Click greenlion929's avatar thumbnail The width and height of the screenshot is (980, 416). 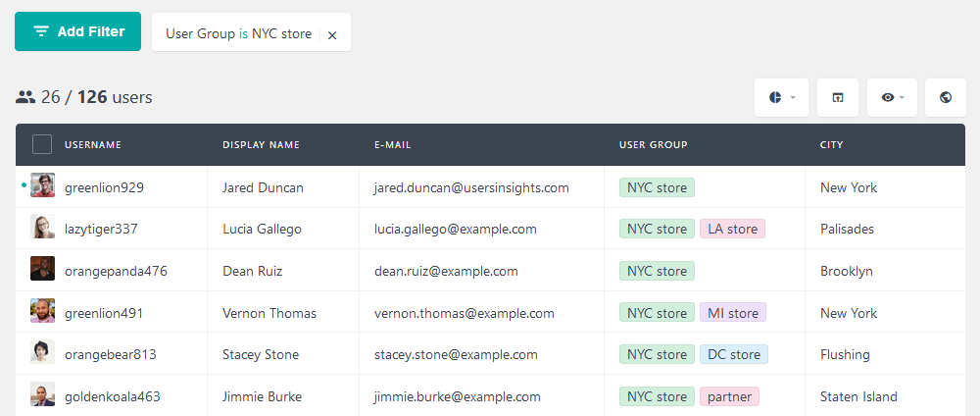42,185
